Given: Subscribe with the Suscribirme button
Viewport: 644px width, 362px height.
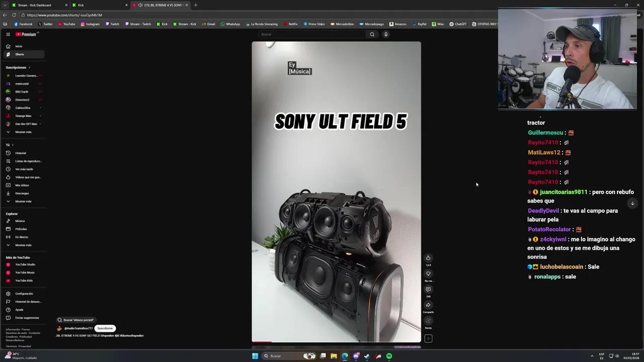Looking at the screenshot, I should pos(105,328).
